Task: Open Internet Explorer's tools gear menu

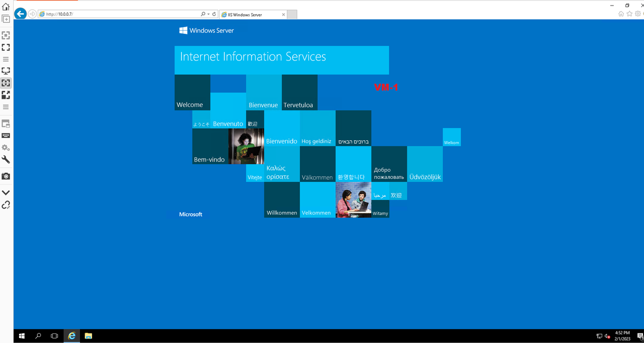Action: click(637, 14)
